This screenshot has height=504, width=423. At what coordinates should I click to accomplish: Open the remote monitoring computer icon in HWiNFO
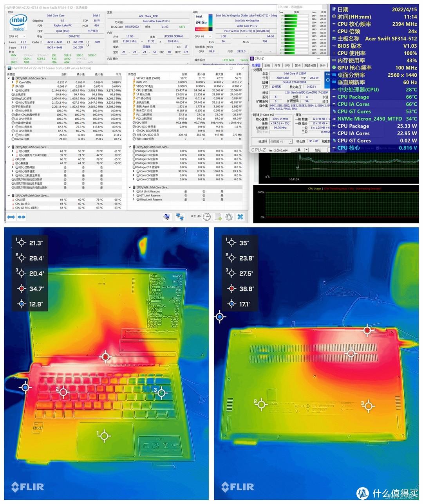point(167,216)
